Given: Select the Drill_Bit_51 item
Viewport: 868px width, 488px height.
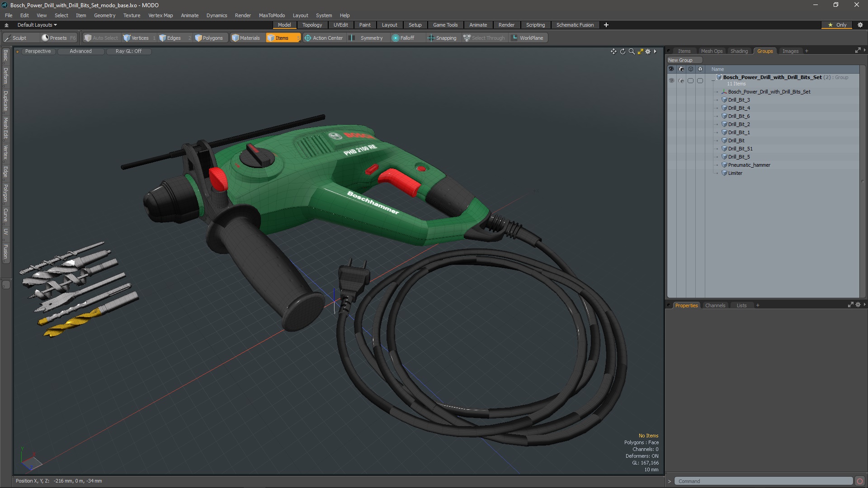Looking at the screenshot, I should point(740,149).
